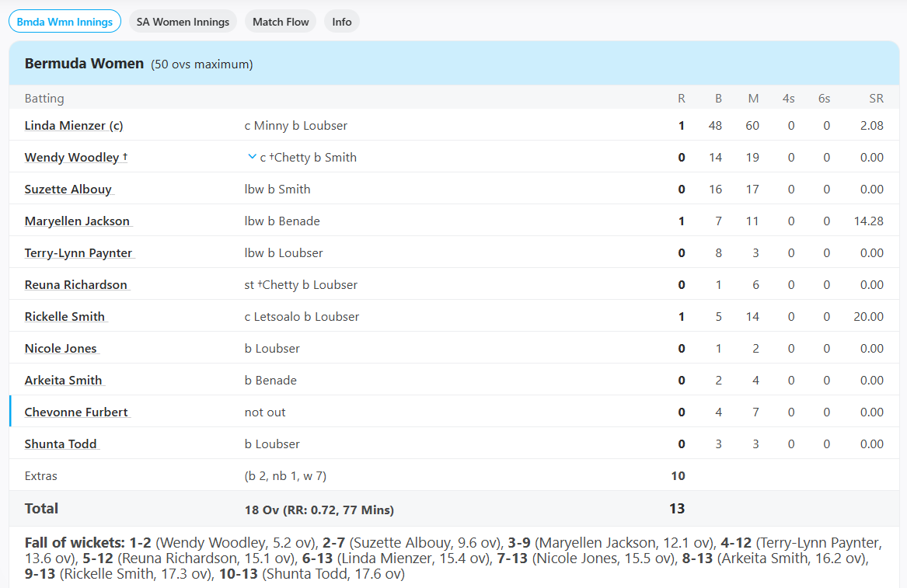
Task: Open Linda Mienzer (c) player profile
Action: tap(74, 126)
